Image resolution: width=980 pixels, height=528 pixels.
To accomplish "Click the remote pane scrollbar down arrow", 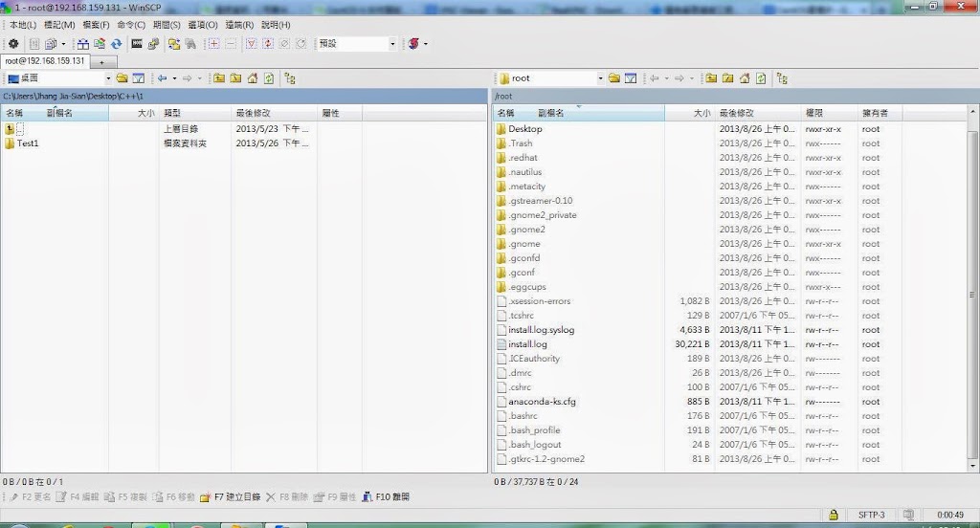I will coord(972,466).
